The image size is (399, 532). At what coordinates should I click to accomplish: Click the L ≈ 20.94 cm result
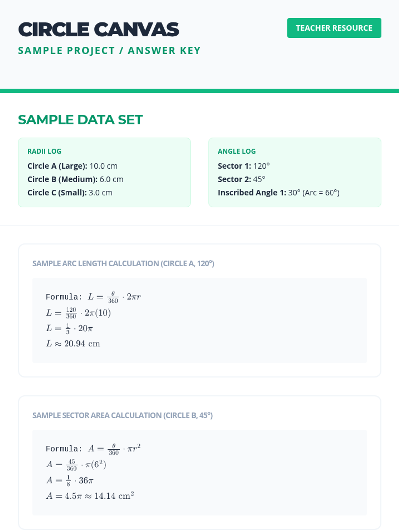[73, 344]
